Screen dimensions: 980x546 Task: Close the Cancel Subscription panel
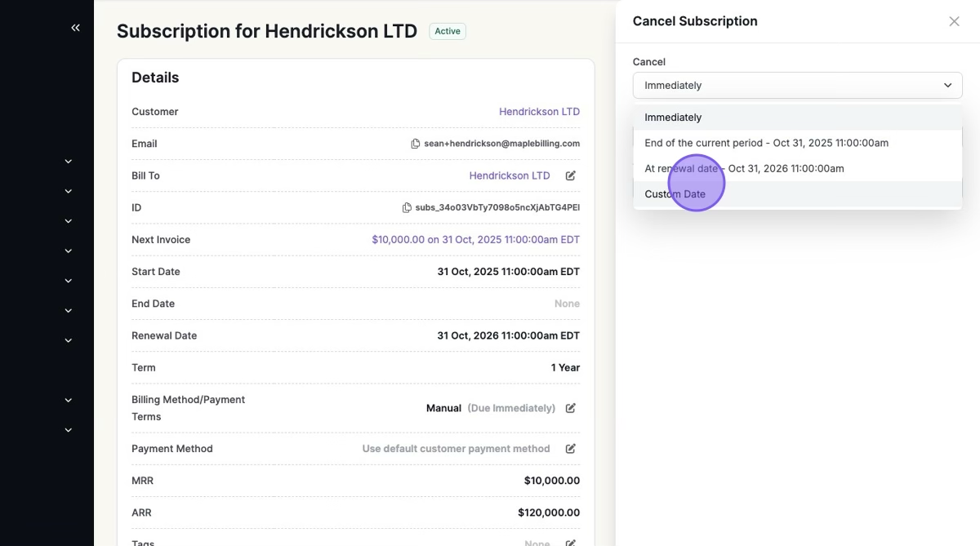tap(954, 21)
